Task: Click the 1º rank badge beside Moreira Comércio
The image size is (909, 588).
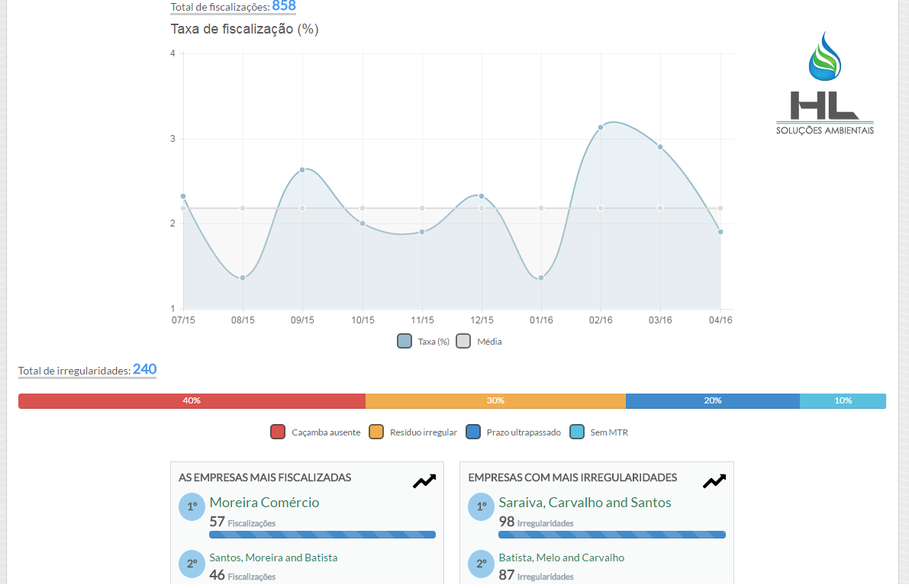Action: (192, 506)
